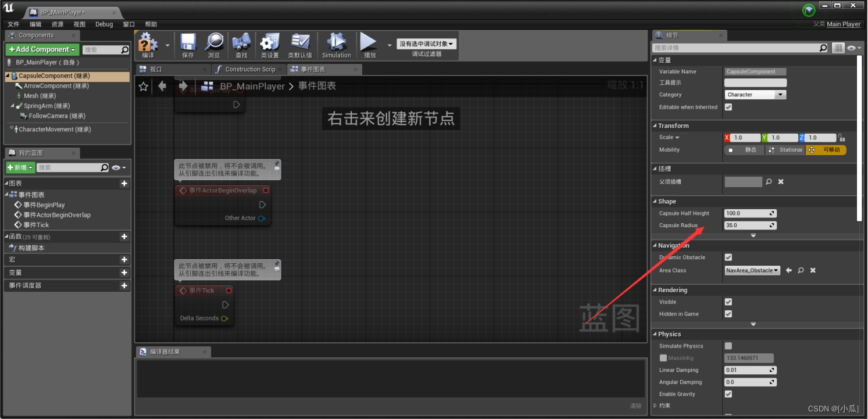Click the search icon in Components panel
The image size is (868, 419).
(124, 50)
